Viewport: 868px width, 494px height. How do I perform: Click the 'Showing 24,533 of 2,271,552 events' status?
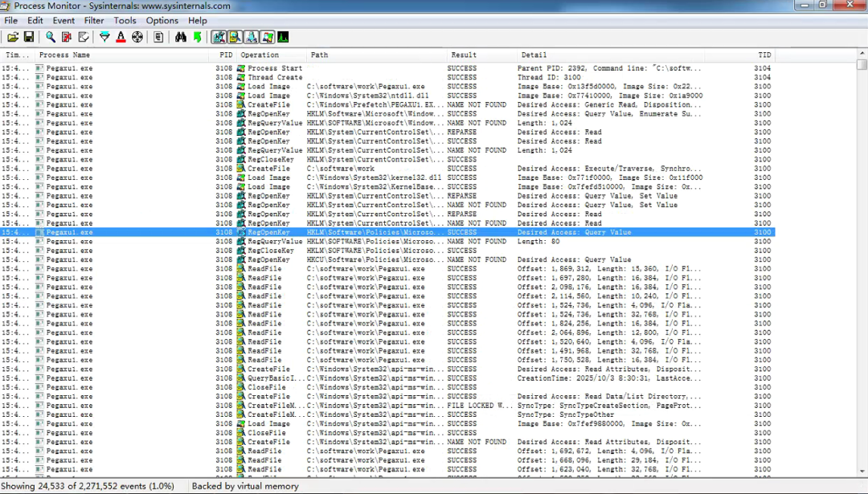pos(88,486)
